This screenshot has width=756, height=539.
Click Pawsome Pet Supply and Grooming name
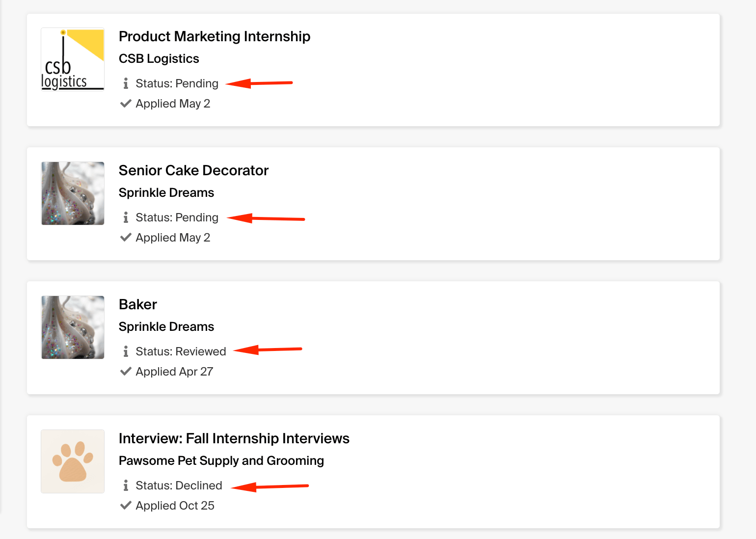[x=221, y=460]
